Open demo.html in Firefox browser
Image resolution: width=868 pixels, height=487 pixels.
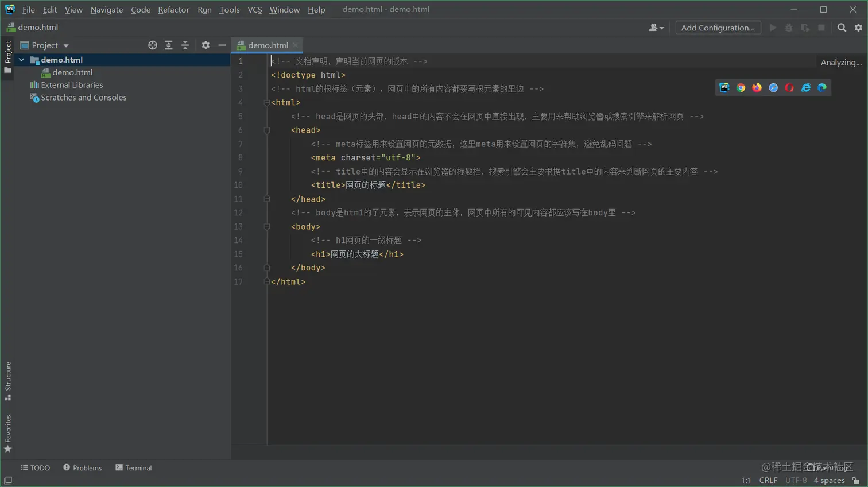757,87
